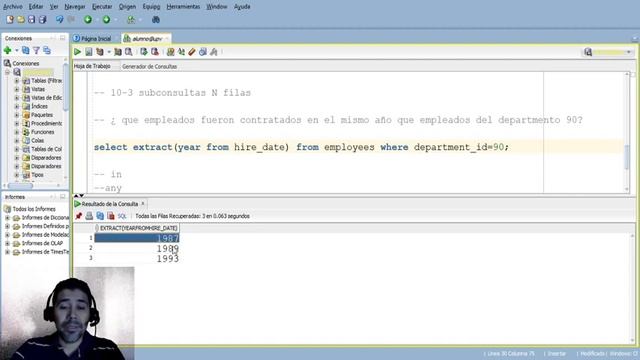
Task: Open the Archivo menu
Action: pyautogui.click(x=13, y=7)
